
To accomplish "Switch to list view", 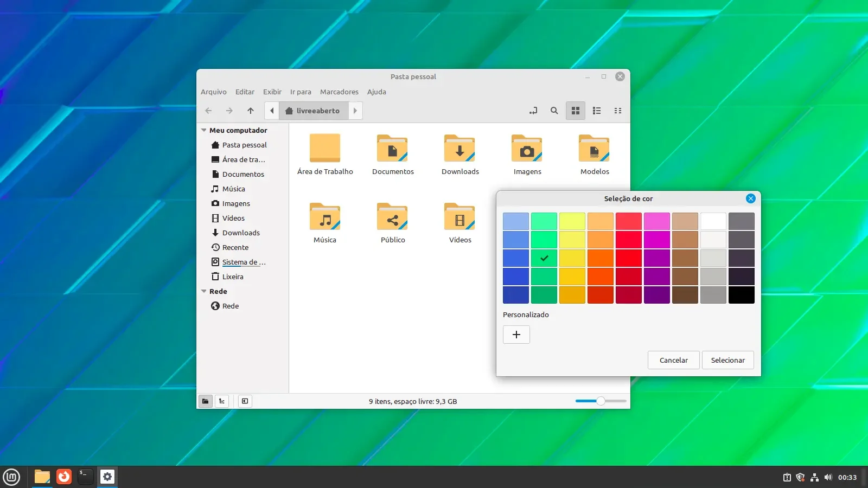I will 597,111.
